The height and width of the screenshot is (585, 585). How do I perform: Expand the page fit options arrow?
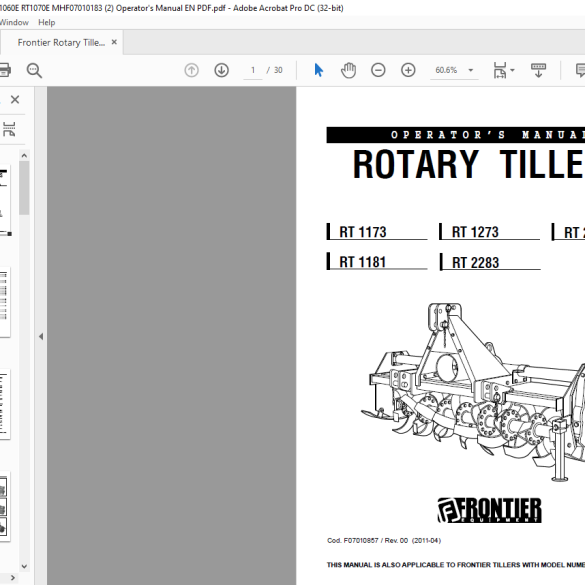[x=512, y=70]
